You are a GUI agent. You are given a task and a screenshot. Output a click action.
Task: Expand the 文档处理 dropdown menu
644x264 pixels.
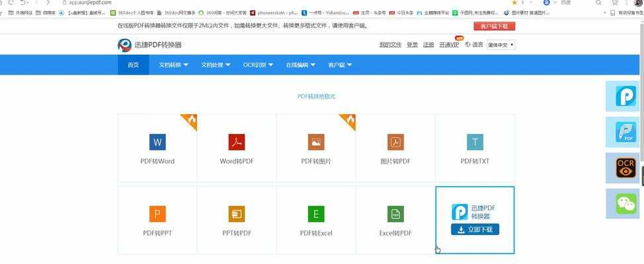click(x=216, y=65)
